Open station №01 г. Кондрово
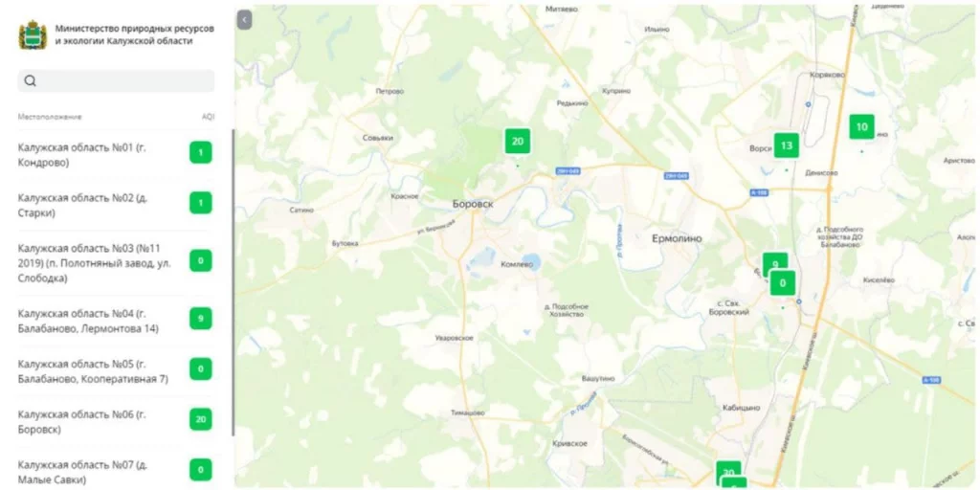 [116, 155]
